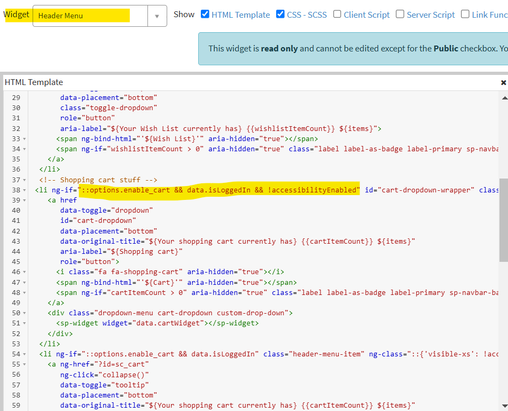The width and height of the screenshot is (508, 411).
Task: Select the Header Menu widget field
Action: point(90,16)
